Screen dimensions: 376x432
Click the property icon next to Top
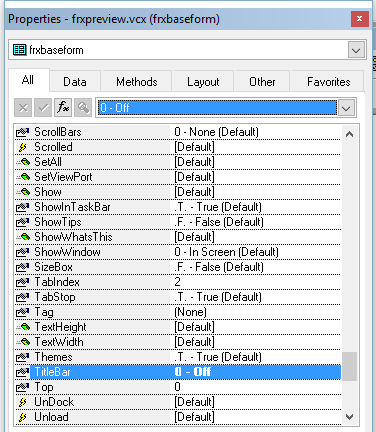(22, 387)
